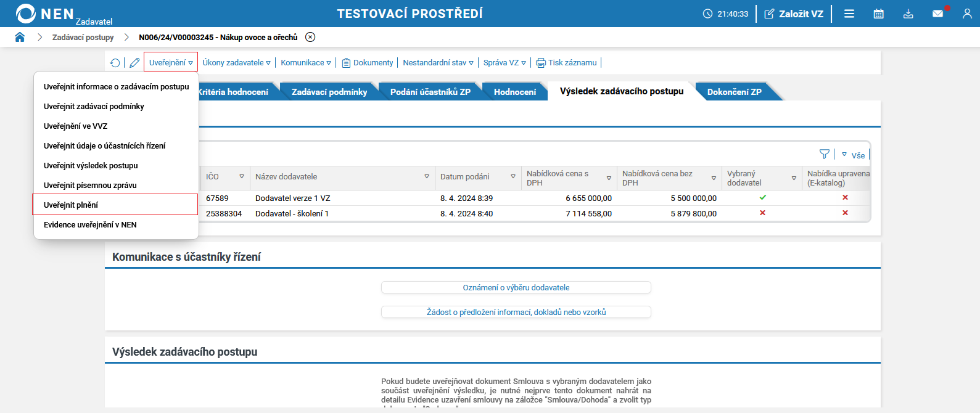Click the Založit VZ button
This screenshot has width=980, height=413.
pyautogui.click(x=794, y=14)
